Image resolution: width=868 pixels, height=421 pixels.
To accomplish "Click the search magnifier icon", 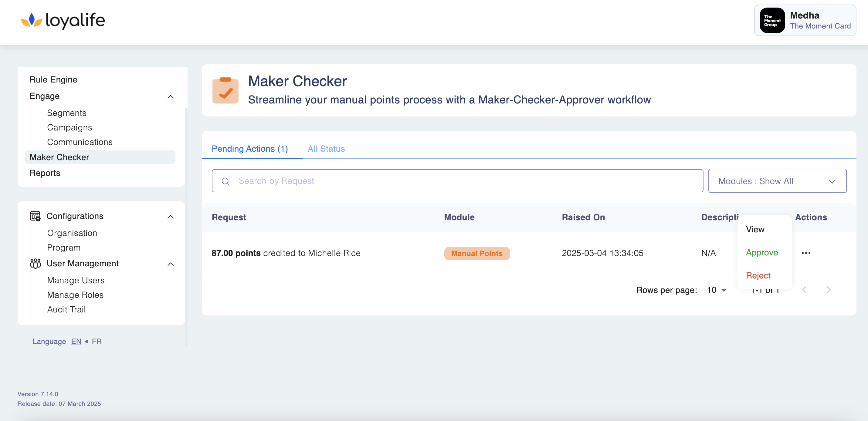I will click(x=225, y=182).
